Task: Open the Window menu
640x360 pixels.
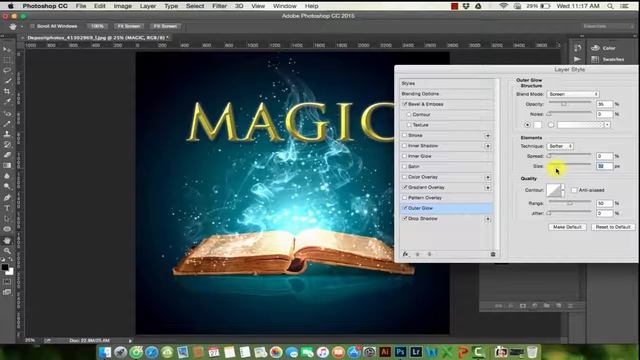Action: pyautogui.click(x=284, y=6)
